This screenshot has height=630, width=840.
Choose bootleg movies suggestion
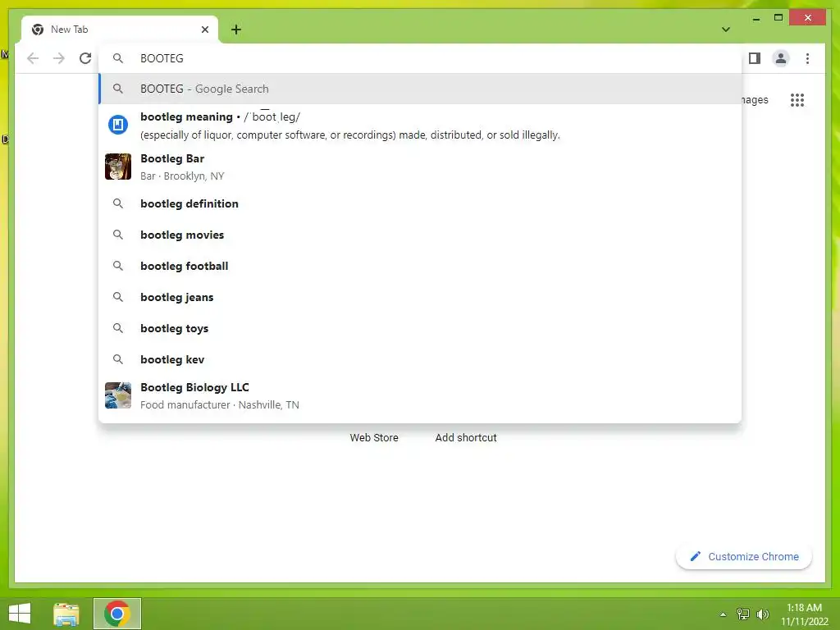pyautogui.click(x=420, y=235)
